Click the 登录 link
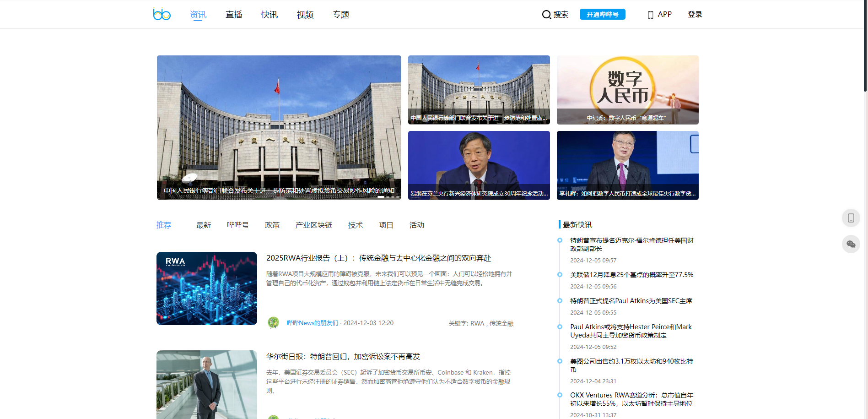Image resolution: width=868 pixels, height=419 pixels. coord(695,14)
